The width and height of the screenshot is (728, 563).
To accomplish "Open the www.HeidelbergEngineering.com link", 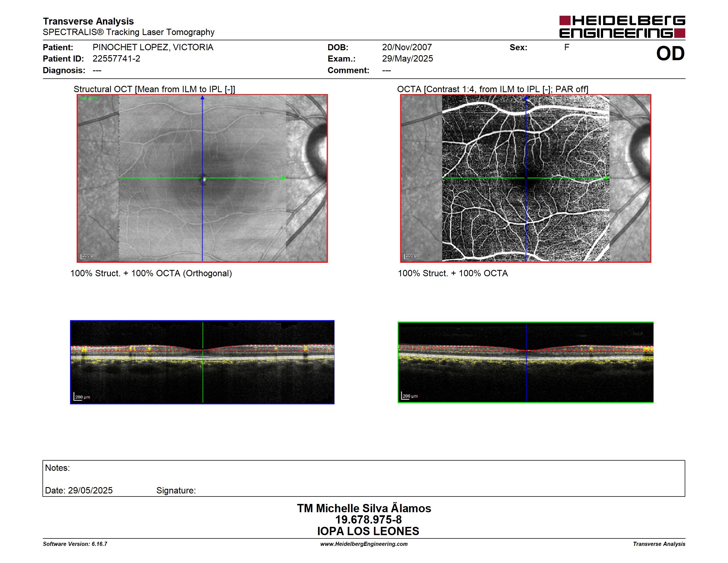I will point(364,544).
